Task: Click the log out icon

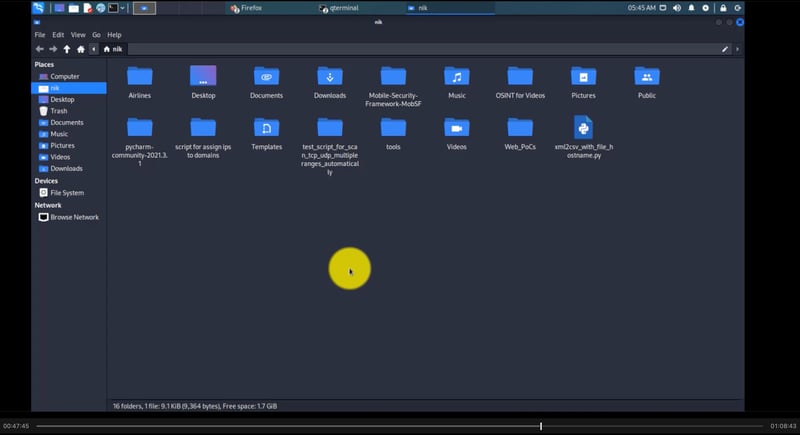Action: (x=737, y=8)
